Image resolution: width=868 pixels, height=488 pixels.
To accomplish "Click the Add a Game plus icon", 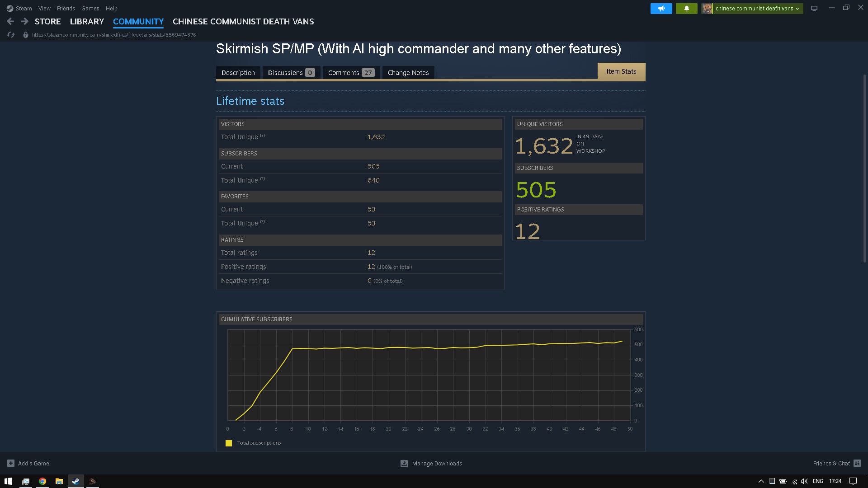I will click(x=11, y=463).
